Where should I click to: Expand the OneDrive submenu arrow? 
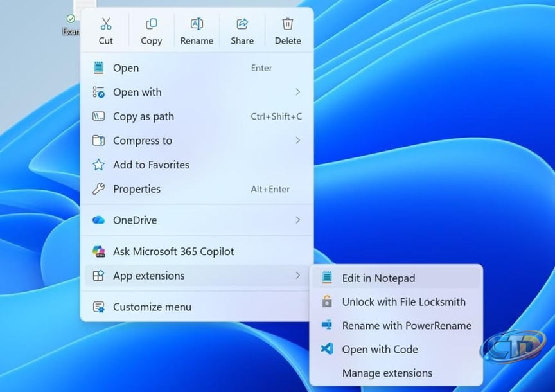(x=297, y=220)
